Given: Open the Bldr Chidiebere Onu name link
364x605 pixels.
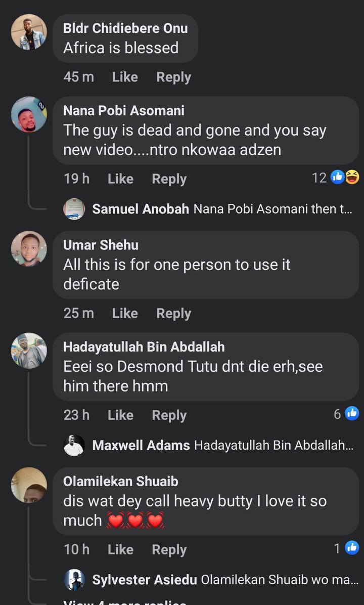Looking at the screenshot, I should 125,28.
